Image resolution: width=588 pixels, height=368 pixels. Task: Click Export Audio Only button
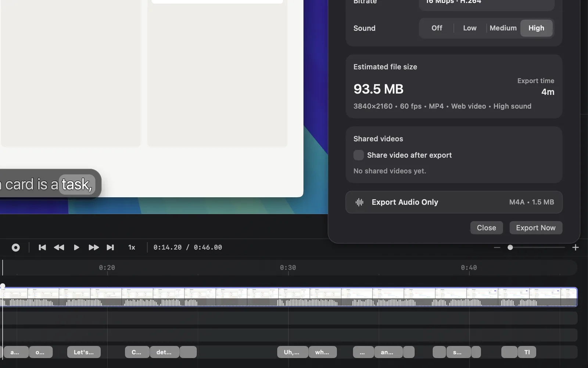(454, 202)
